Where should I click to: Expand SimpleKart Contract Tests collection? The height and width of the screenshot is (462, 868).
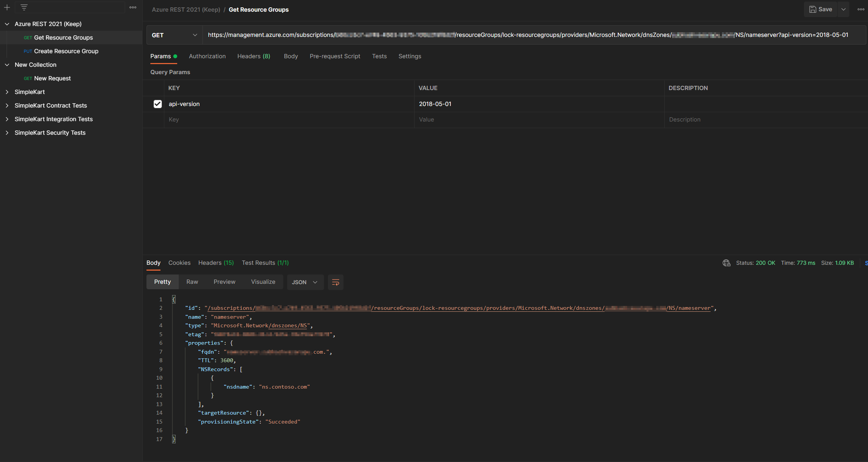click(x=7, y=106)
